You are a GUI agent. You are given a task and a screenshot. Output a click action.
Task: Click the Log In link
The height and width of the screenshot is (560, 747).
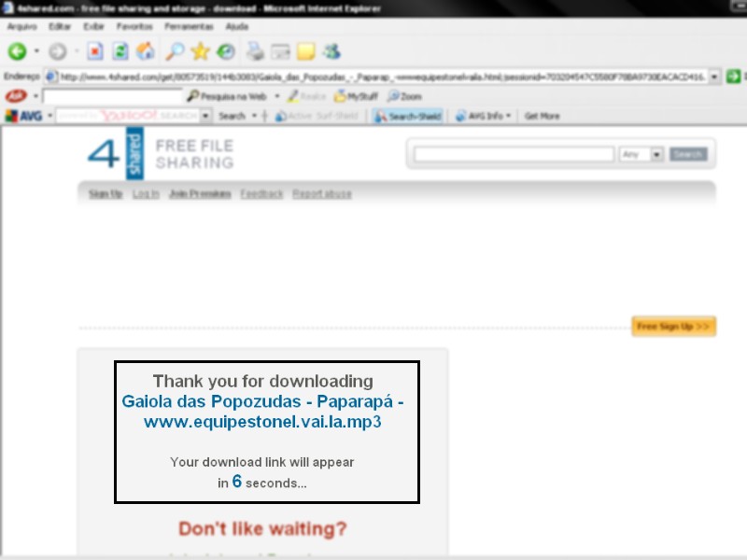146,194
